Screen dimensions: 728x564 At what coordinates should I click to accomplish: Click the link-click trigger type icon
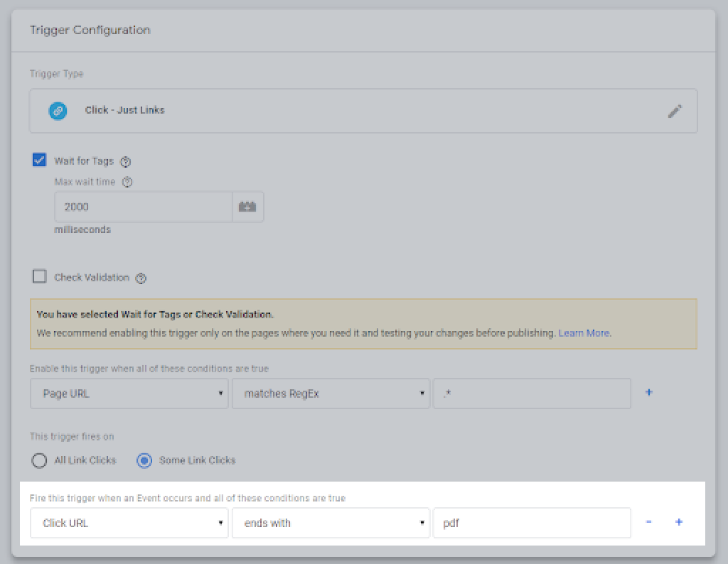pos(58,111)
